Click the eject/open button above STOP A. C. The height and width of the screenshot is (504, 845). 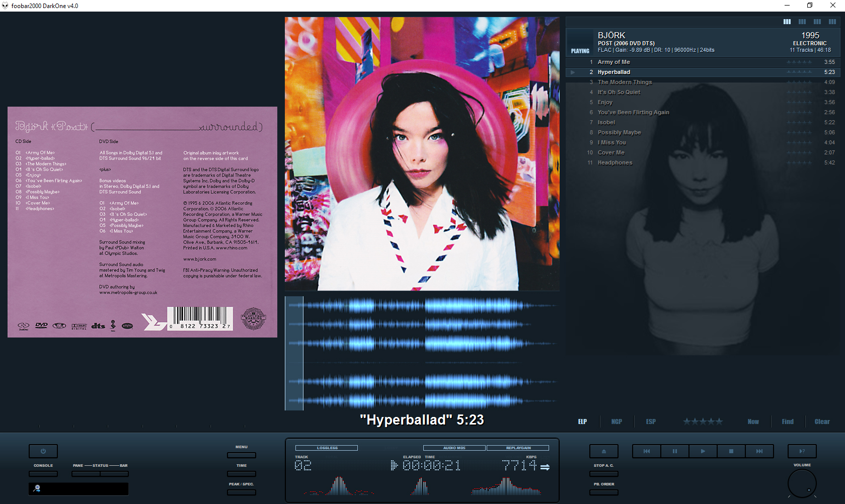(x=603, y=451)
